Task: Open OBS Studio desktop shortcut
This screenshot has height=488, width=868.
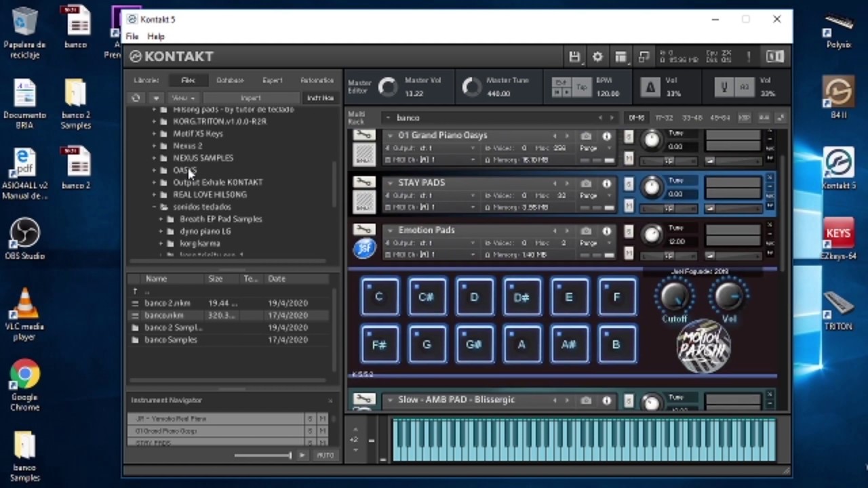Action: point(25,239)
